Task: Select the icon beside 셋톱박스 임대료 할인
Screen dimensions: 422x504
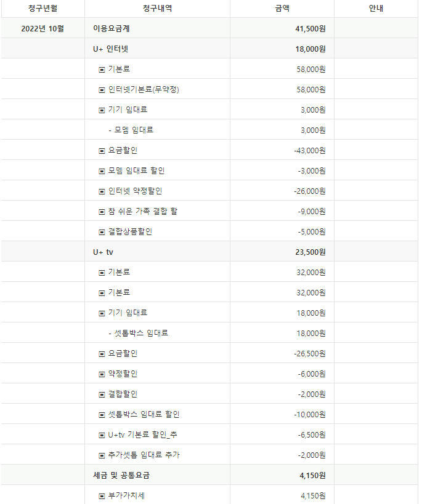Action: pos(102,415)
